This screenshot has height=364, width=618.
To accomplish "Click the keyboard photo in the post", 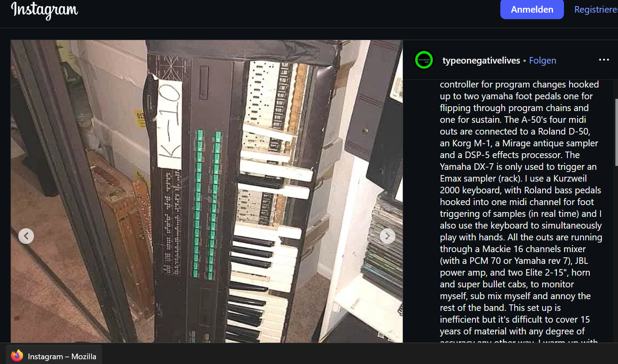I will point(207,191).
